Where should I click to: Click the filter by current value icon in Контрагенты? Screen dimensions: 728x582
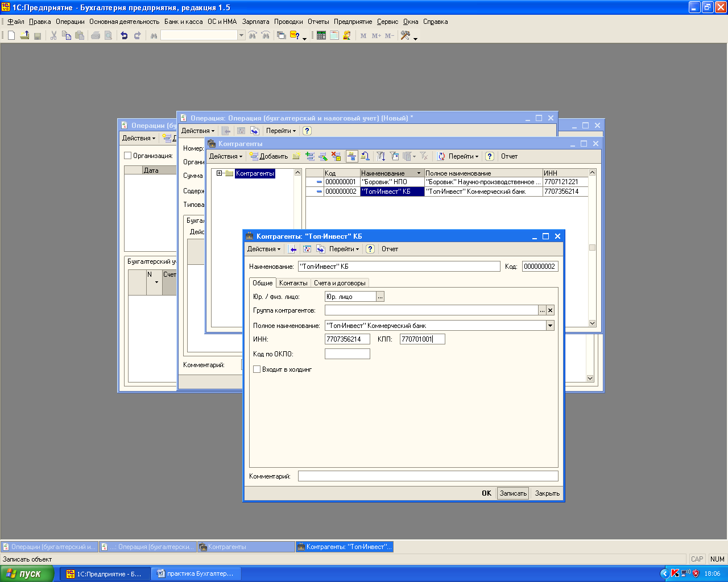(395, 156)
